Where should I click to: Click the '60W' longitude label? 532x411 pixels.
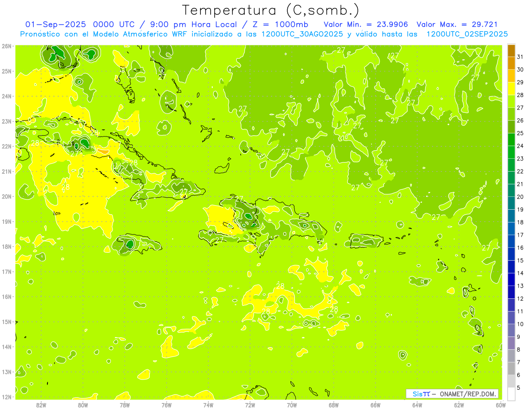tap(501, 405)
